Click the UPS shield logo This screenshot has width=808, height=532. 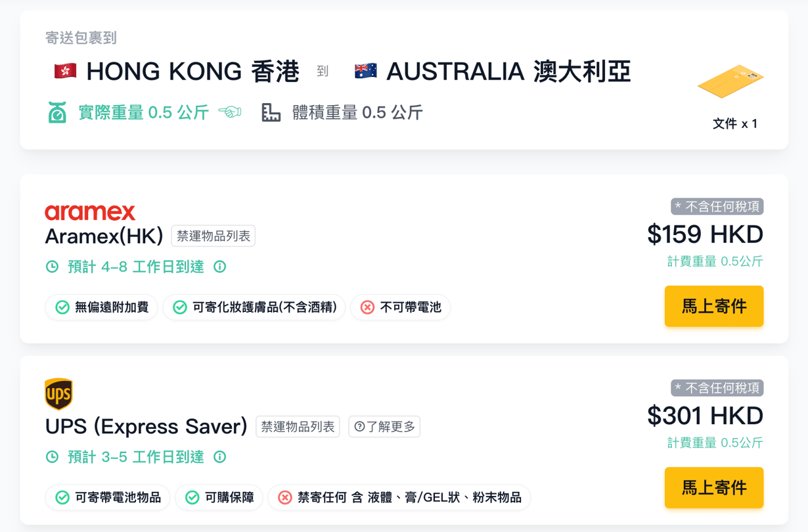point(58,394)
